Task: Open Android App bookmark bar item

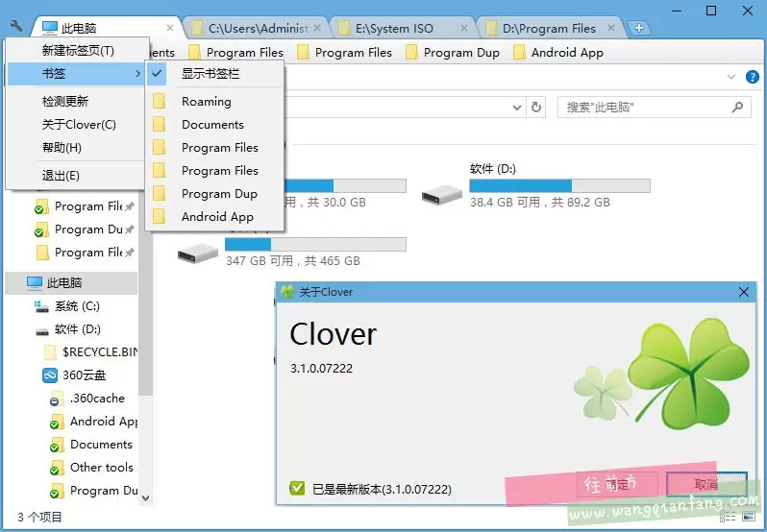Action: (x=558, y=52)
